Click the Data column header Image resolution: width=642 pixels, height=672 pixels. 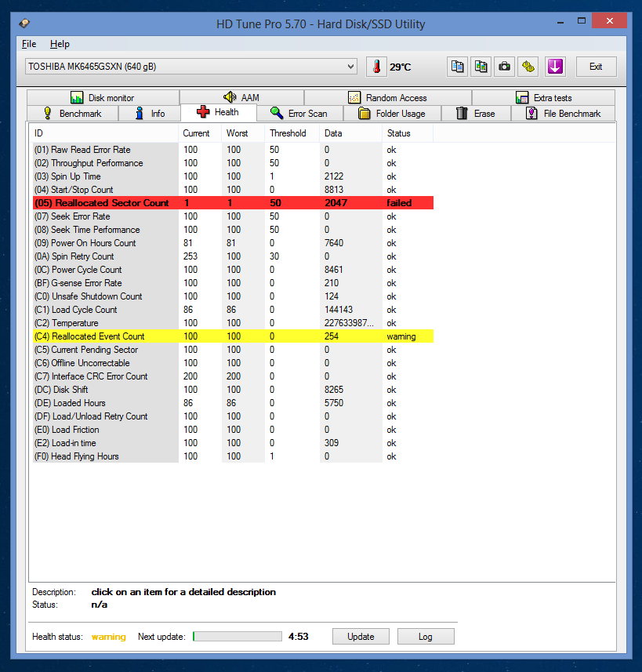(x=350, y=133)
